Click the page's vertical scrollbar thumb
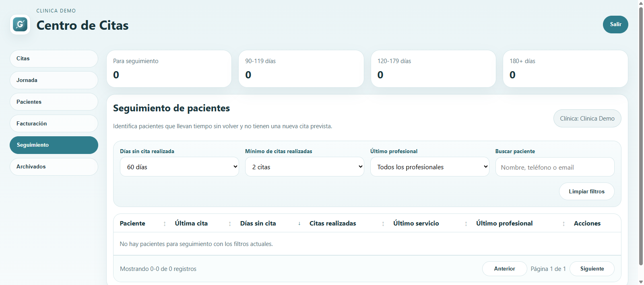The width and height of the screenshot is (644, 285). point(641,136)
